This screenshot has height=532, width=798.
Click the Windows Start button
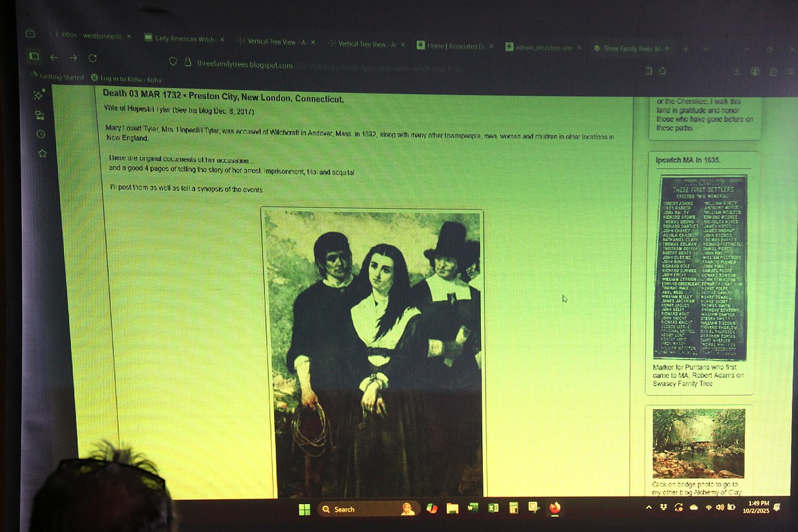(304, 509)
